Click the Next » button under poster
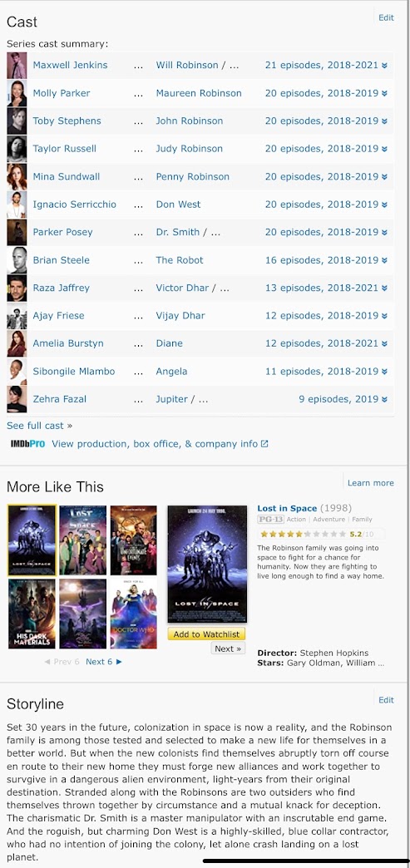 pos(228,649)
